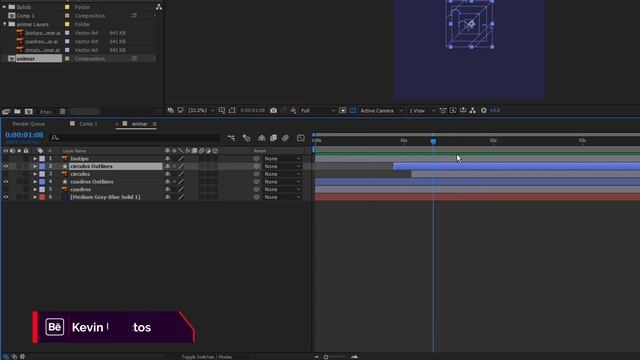Viewport: 640px width, 360px height.
Task: Enable motion blur switch icon in timeline
Action: pyautogui.click(x=285, y=138)
